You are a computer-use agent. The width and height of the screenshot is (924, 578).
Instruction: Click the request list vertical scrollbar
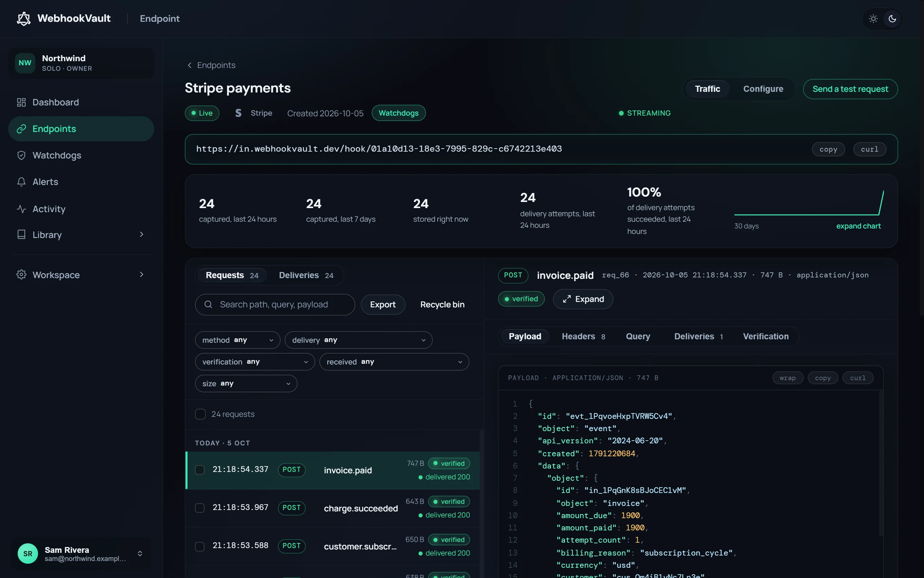coord(481,503)
